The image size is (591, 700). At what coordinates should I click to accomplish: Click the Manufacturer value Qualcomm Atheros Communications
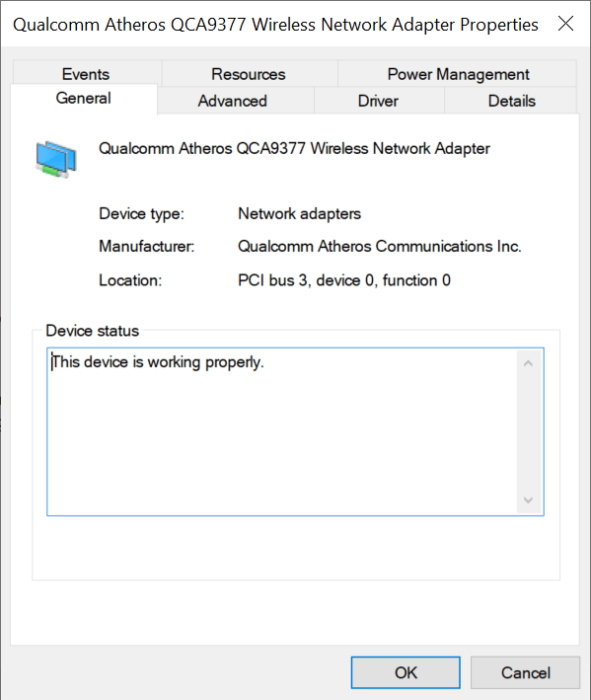380,246
